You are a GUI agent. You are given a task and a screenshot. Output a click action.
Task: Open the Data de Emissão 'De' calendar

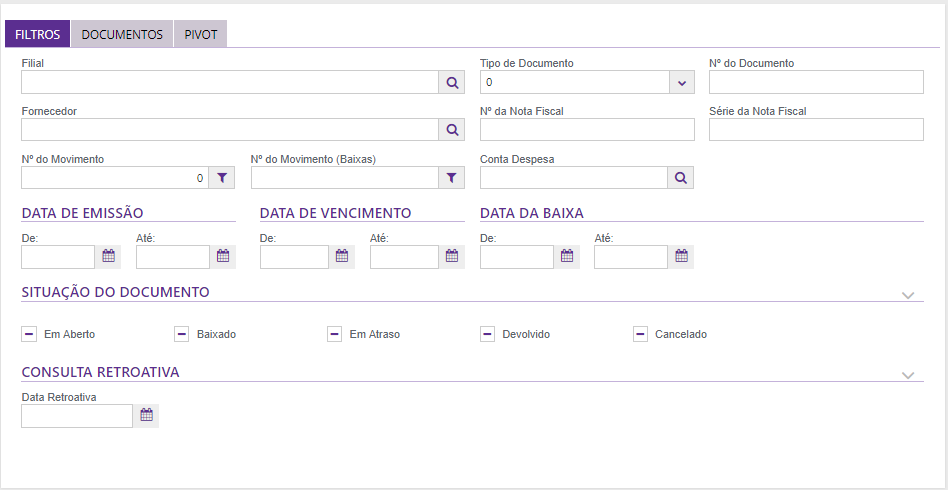108,256
